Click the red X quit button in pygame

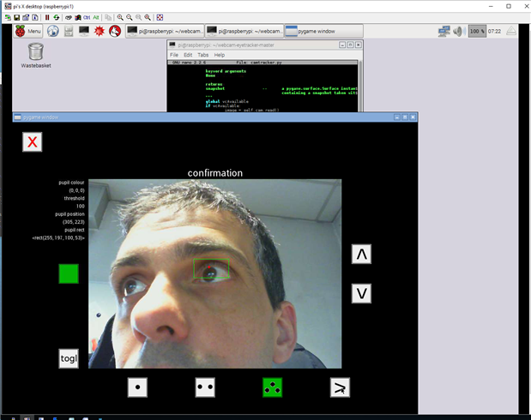tap(33, 141)
